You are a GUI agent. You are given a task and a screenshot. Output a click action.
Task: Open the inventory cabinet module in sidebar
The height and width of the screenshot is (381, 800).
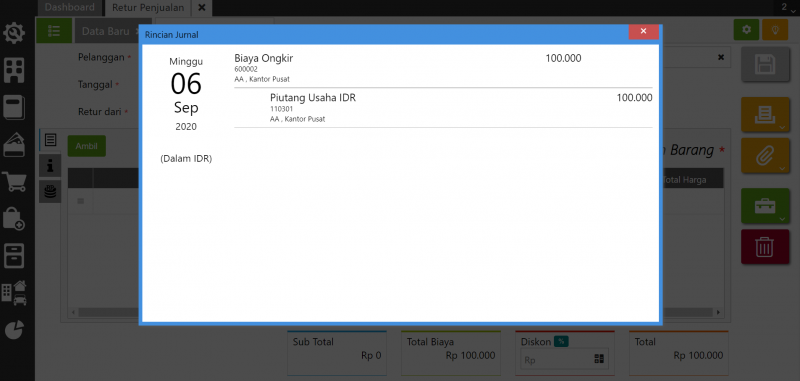point(14,256)
